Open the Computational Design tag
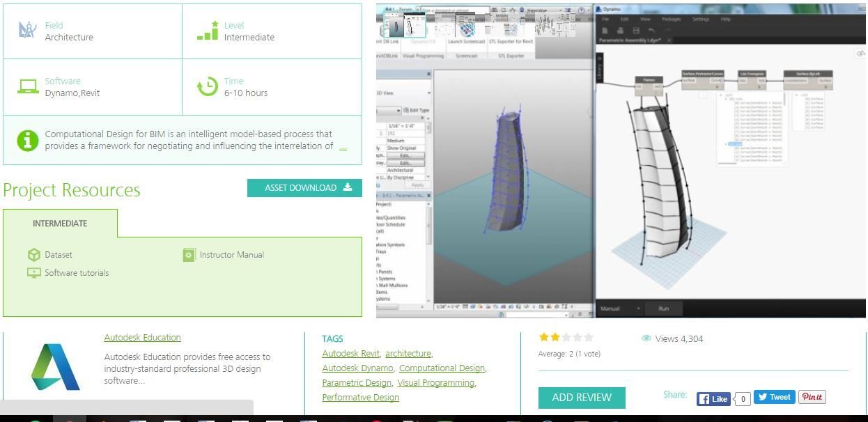Screen dimensions: 868x422 (x=442, y=368)
